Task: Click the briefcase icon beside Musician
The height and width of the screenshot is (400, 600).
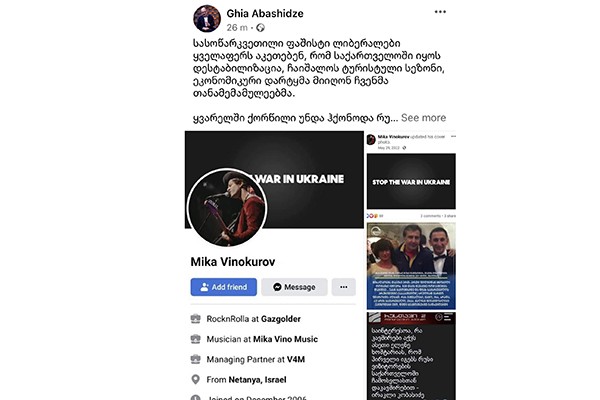Action: click(196, 339)
